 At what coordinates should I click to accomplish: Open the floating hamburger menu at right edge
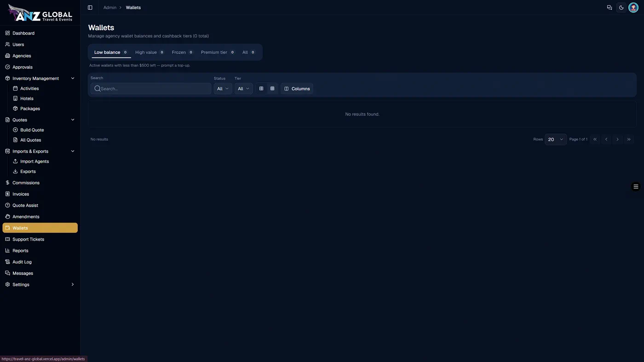pos(636,187)
